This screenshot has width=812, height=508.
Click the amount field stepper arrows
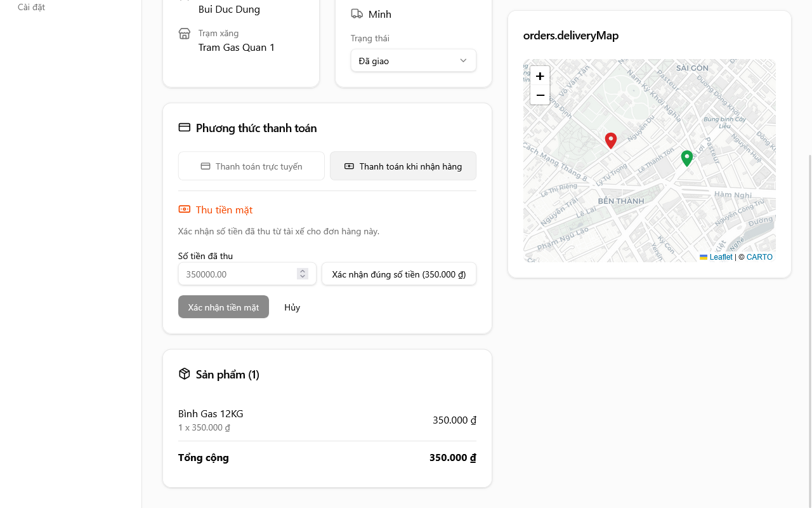[x=303, y=274]
